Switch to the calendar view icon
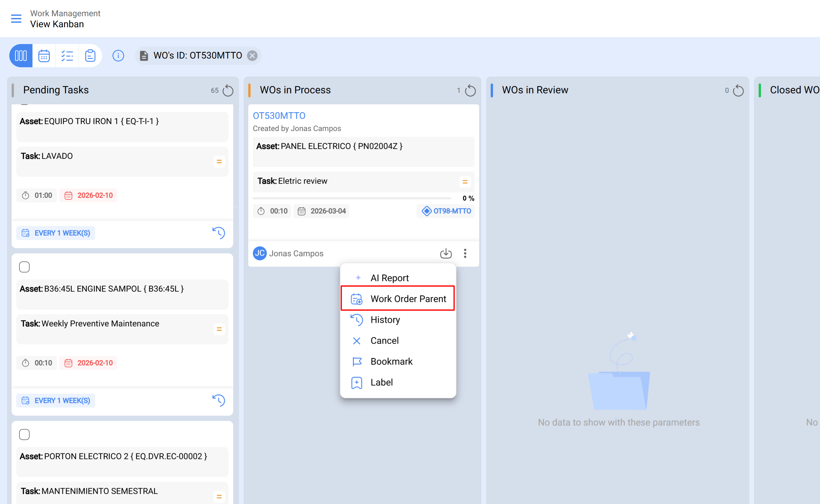820x504 pixels. pyautogui.click(x=44, y=56)
